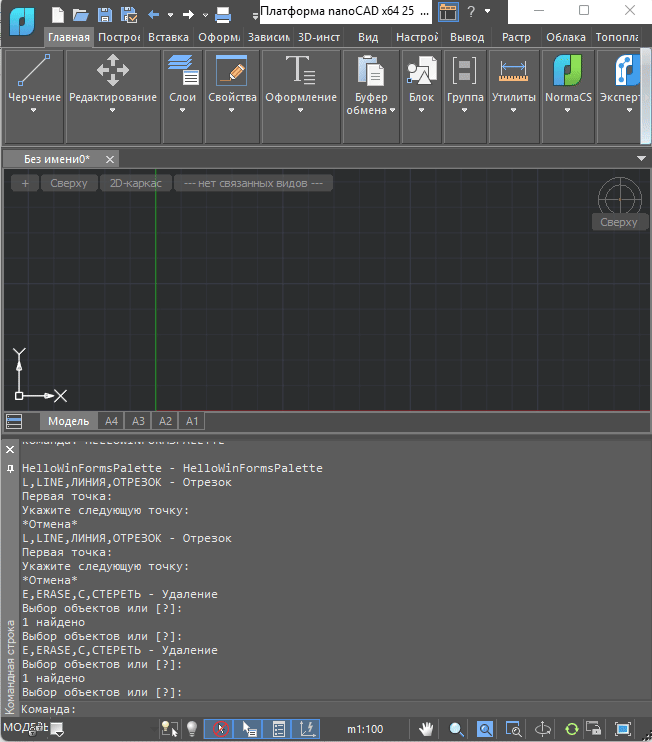Create a new document from quick toolbar
Viewport: 652px width, 742px height.
coord(58,15)
